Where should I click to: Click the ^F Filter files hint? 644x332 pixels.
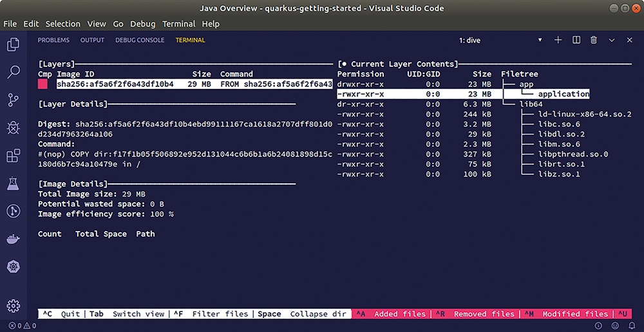coord(211,314)
